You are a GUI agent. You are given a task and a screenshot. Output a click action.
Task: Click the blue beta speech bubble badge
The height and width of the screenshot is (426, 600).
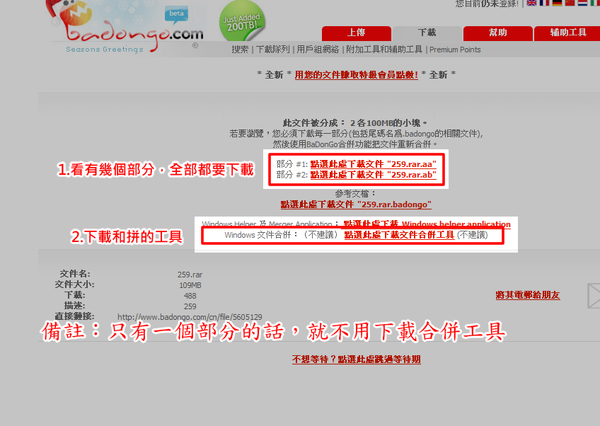(x=176, y=15)
